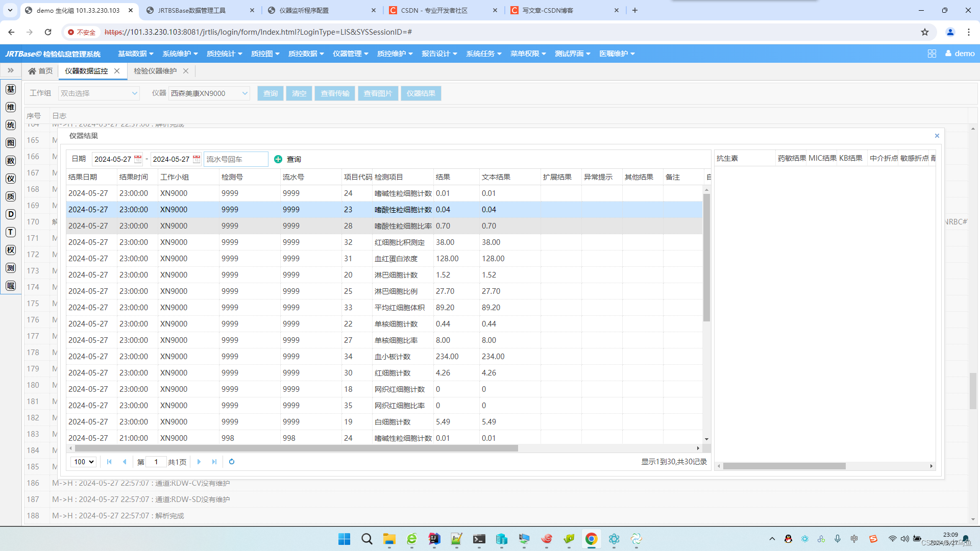Open File Explorer from taskbar
980x551 pixels.
(x=389, y=539)
